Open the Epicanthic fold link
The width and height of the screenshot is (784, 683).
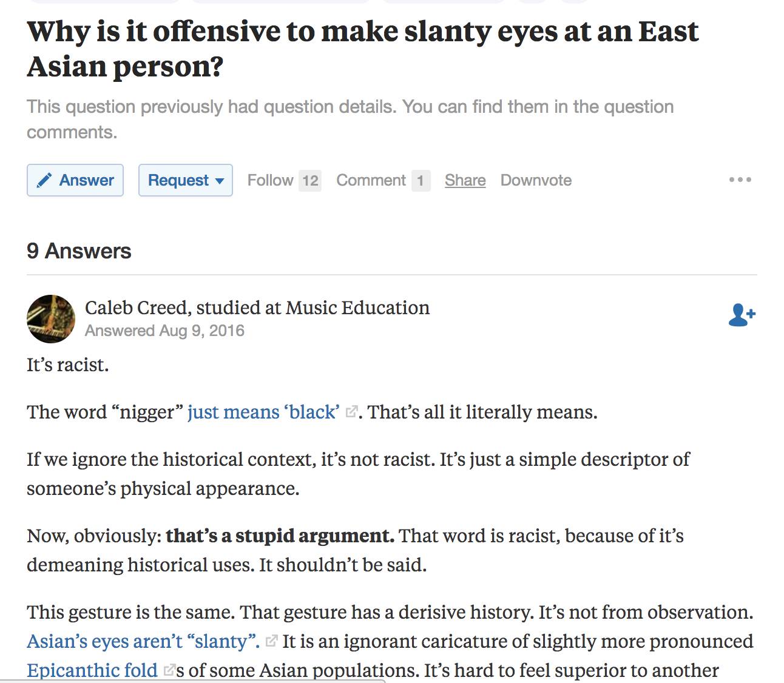tap(92, 670)
